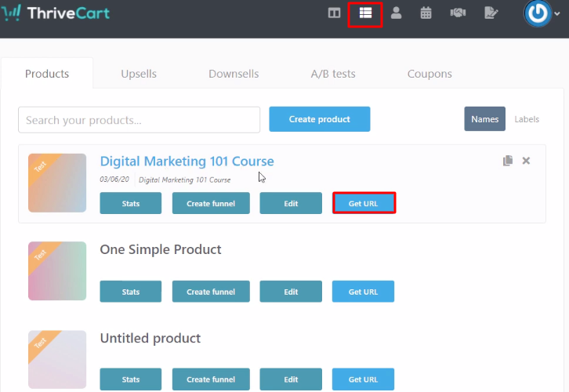Open the Digital Marketing 101 Course title link

tap(187, 162)
